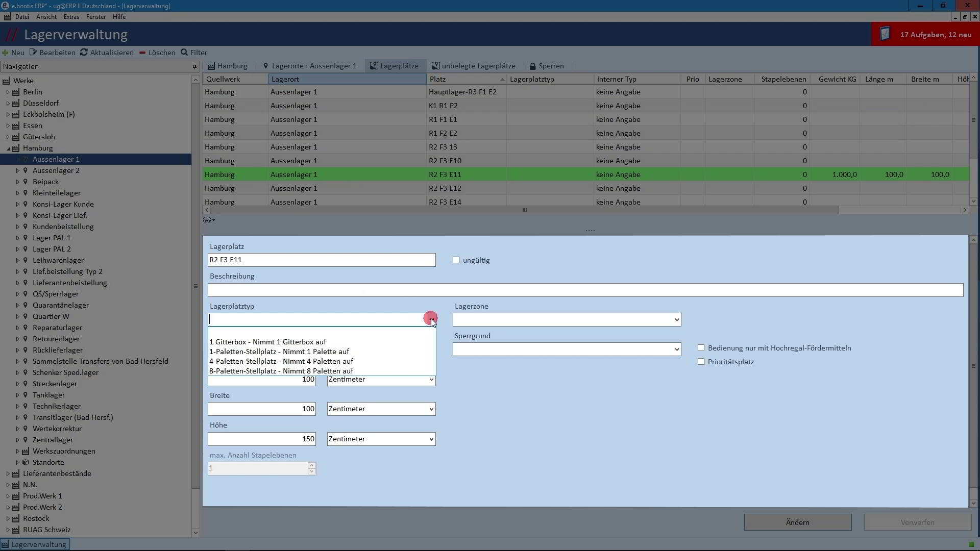This screenshot has height=551, width=980.
Task: Pin the Navigation panel
Action: coord(194,67)
